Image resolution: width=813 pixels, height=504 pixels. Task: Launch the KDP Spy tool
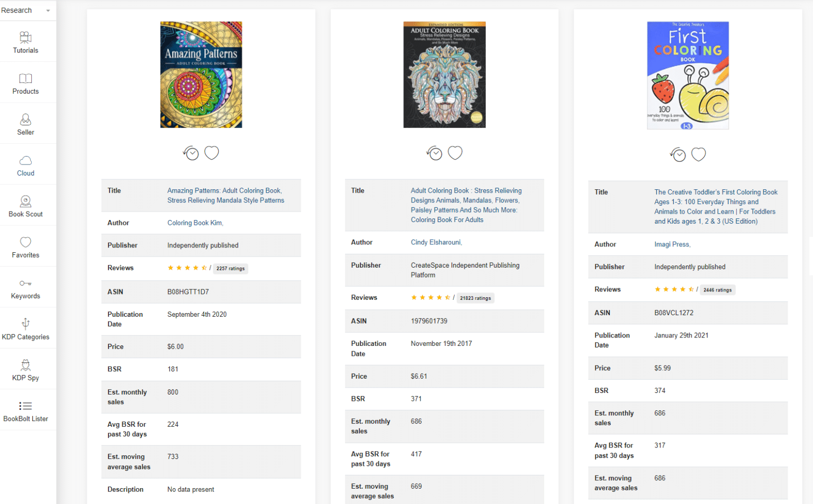[25, 370]
